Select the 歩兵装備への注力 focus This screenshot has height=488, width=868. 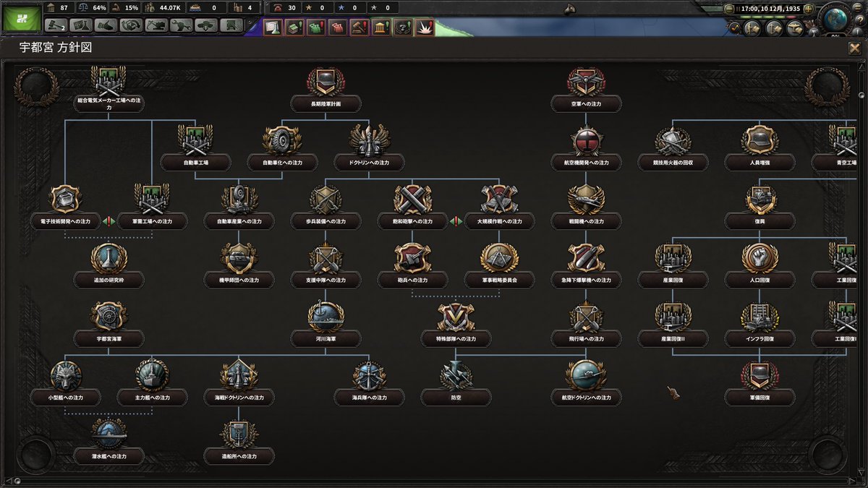point(325,206)
